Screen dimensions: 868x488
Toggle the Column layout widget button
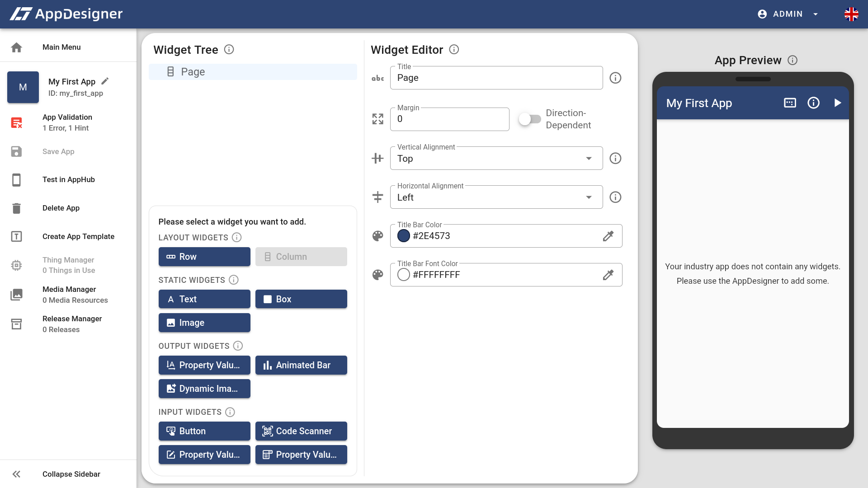tap(301, 257)
